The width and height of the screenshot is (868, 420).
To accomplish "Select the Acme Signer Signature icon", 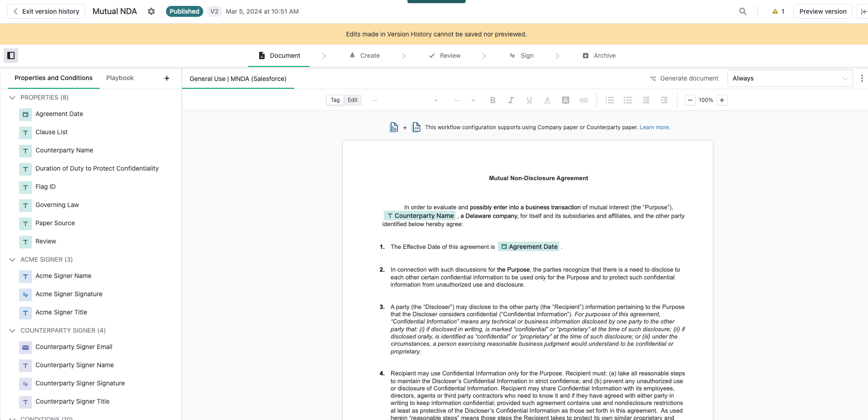I will tap(25, 294).
